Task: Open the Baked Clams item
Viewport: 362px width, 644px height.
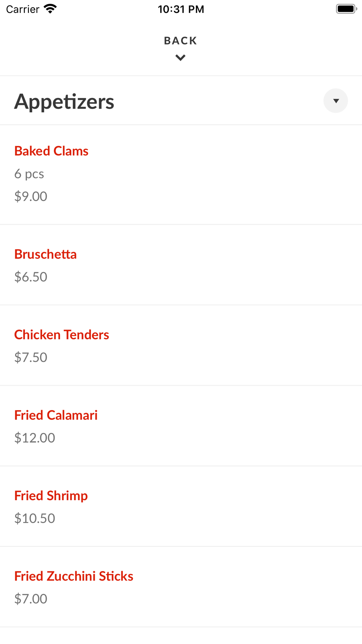Action: pyautogui.click(x=51, y=151)
